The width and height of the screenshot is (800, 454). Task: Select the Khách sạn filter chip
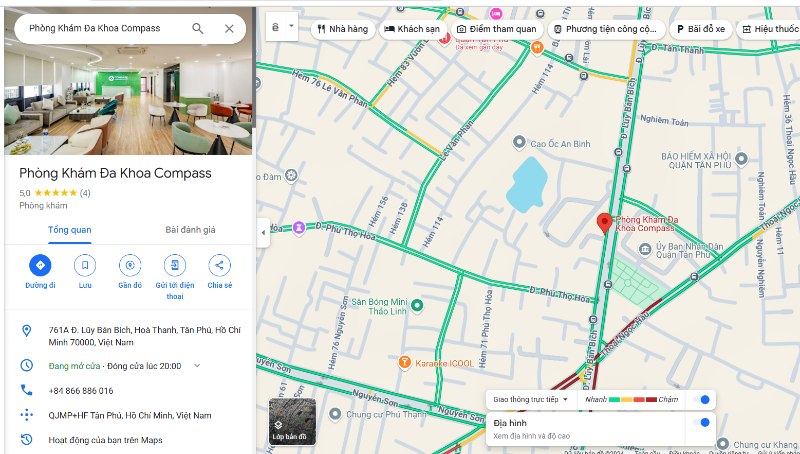coord(412,29)
